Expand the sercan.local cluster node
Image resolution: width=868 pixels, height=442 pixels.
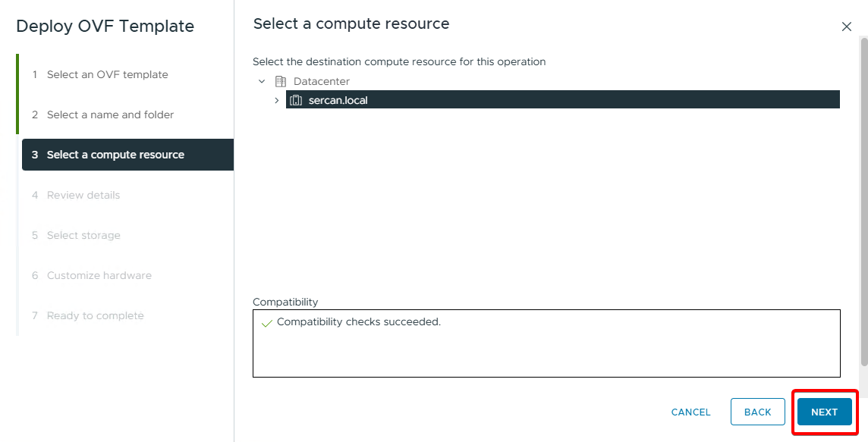(276, 100)
